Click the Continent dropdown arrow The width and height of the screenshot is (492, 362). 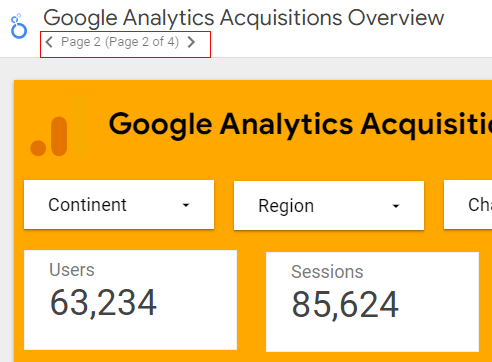[x=186, y=205]
